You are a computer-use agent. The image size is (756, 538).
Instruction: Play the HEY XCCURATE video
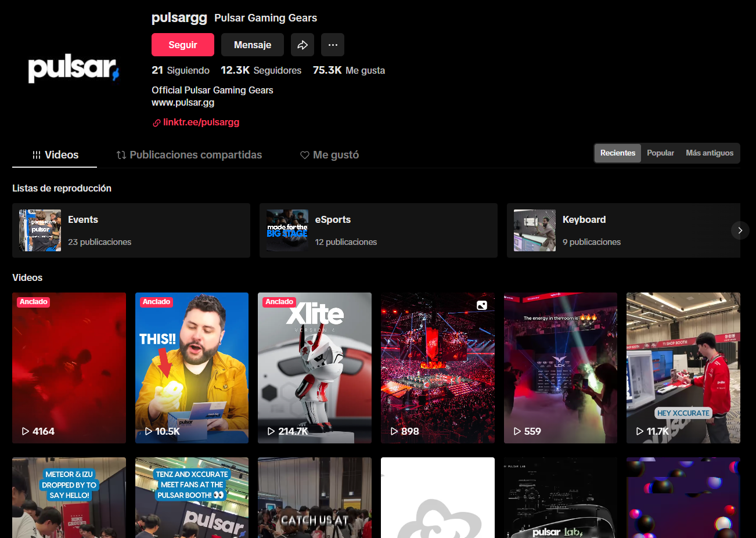683,368
